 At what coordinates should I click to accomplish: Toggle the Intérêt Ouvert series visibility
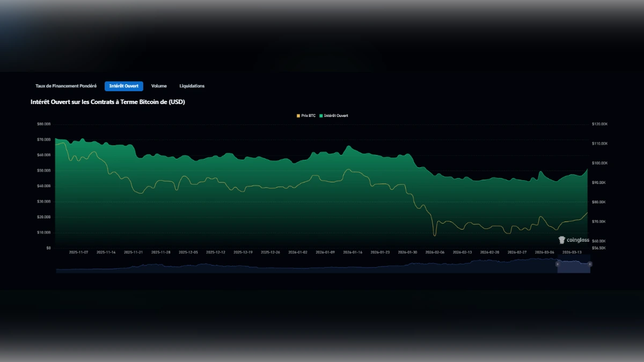(x=334, y=115)
